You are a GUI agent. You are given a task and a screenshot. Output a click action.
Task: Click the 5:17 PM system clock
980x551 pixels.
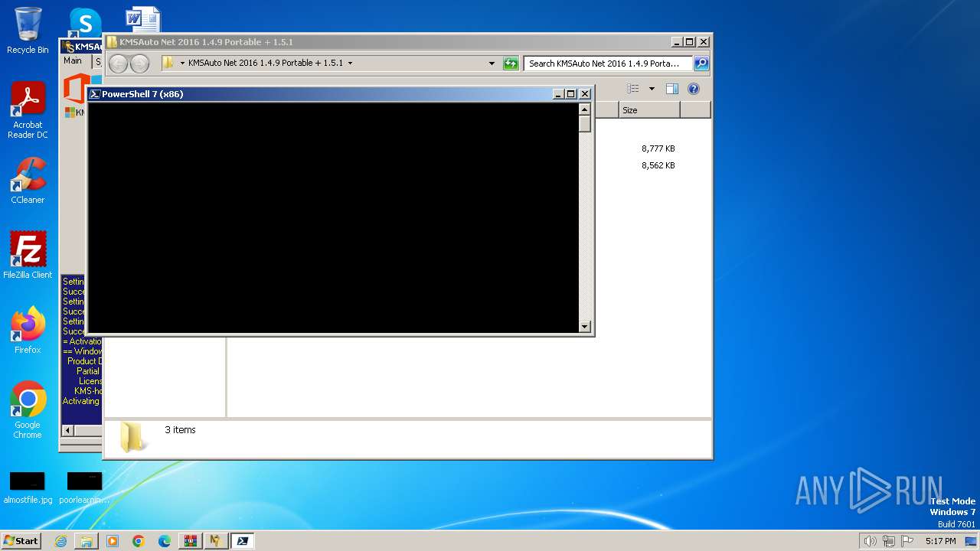940,541
